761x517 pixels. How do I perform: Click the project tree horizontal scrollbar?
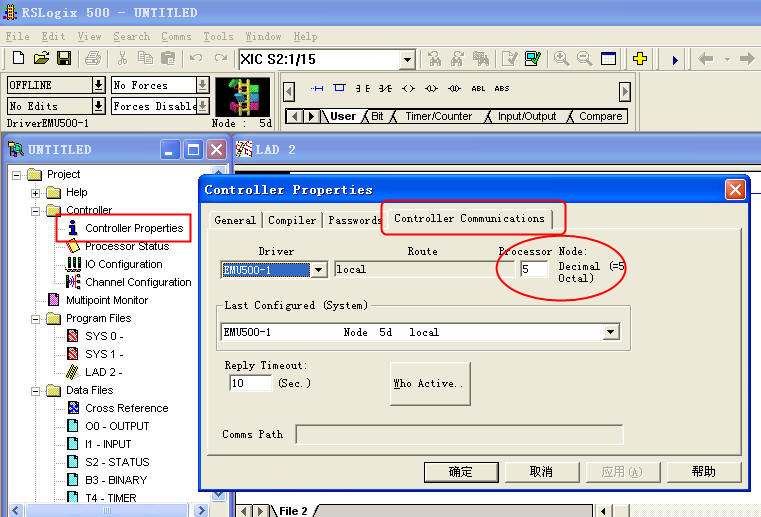[x=108, y=511]
